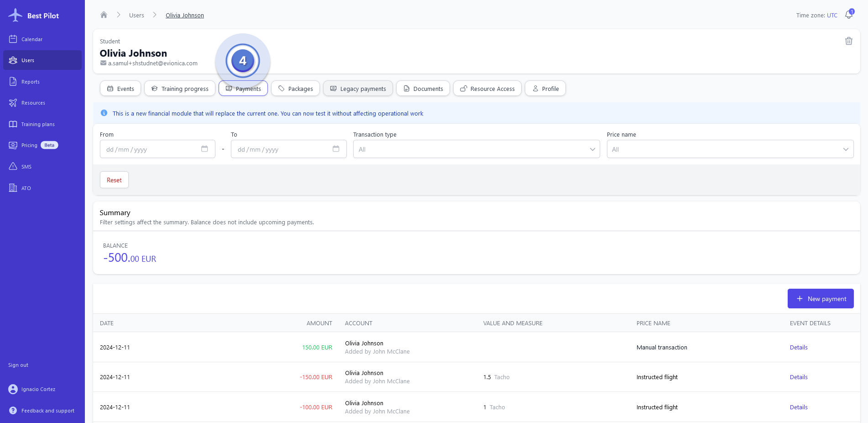Click the EVENT DETAILS column header
Screen dimensions: 868x423
(810, 323)
